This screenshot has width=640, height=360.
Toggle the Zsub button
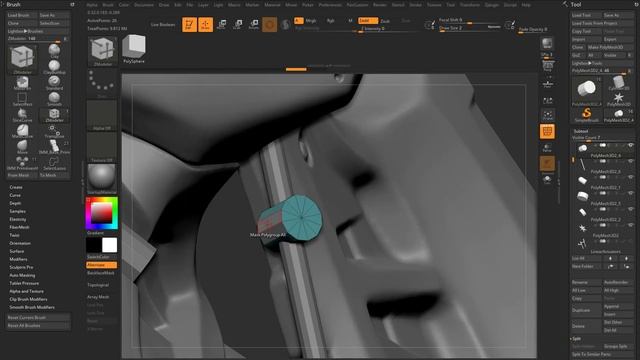coord(385,21)
